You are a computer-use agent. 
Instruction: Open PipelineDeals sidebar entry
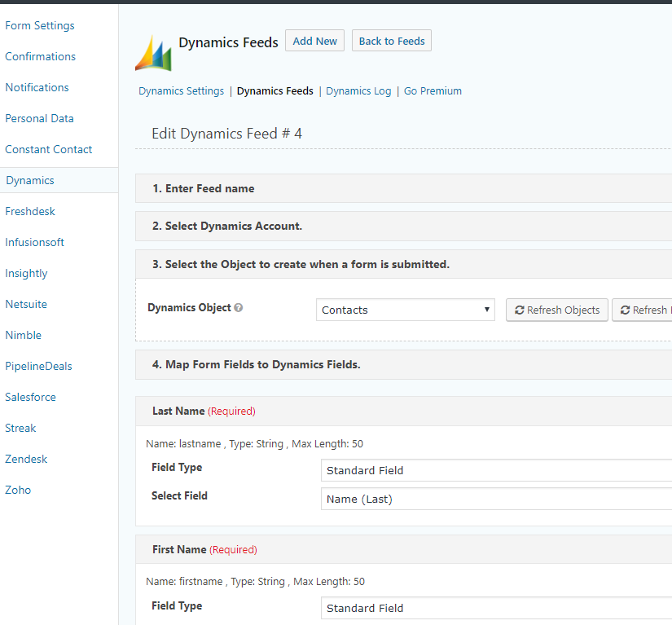coord(38,366)
